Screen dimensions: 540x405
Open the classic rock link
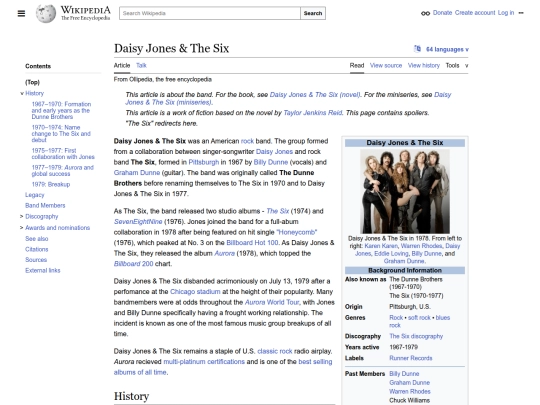click(x=275, y=351)
